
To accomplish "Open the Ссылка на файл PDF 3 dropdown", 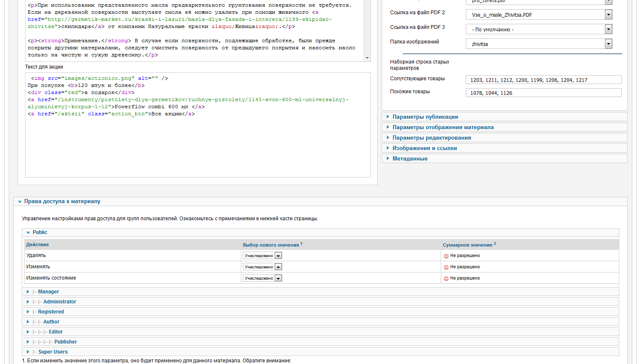I will click(x=539, y=29).
